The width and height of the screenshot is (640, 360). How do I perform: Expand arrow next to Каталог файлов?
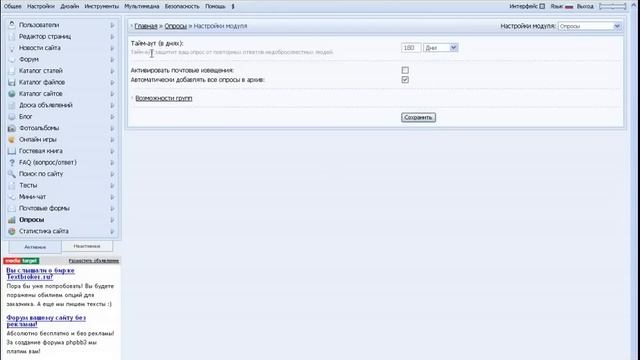[x=112, y=82]
